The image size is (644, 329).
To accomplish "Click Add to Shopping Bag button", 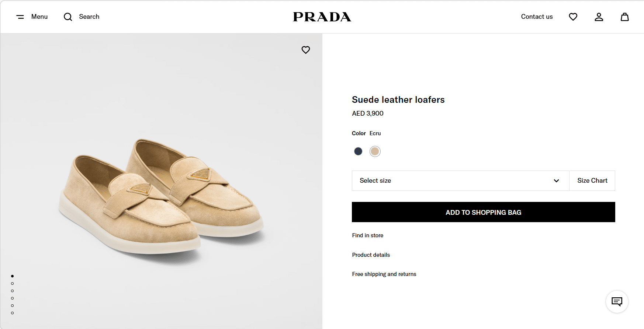I will [483, 212].
